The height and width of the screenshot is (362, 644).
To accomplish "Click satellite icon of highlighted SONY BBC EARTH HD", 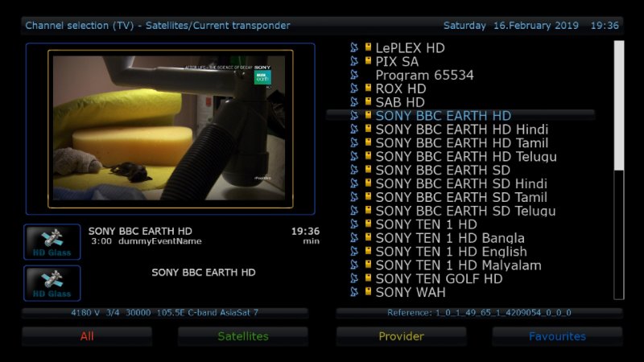I will point(354,115).
